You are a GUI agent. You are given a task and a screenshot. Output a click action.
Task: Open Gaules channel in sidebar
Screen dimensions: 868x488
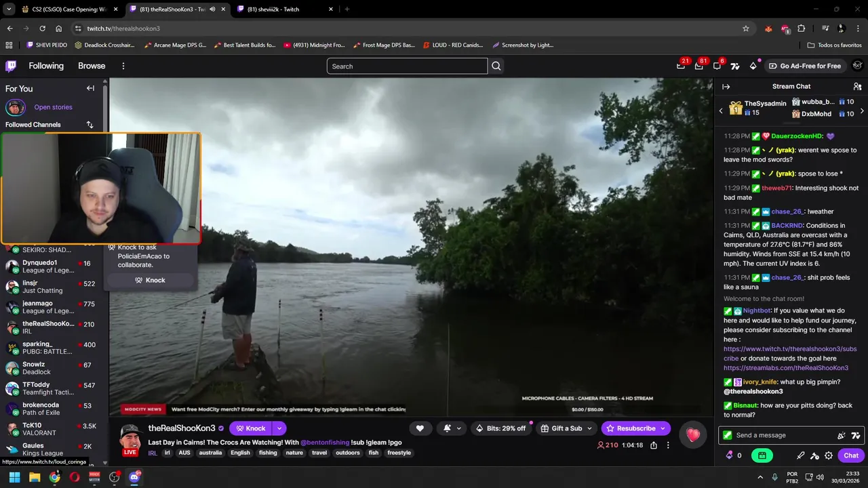click(51, 449)
